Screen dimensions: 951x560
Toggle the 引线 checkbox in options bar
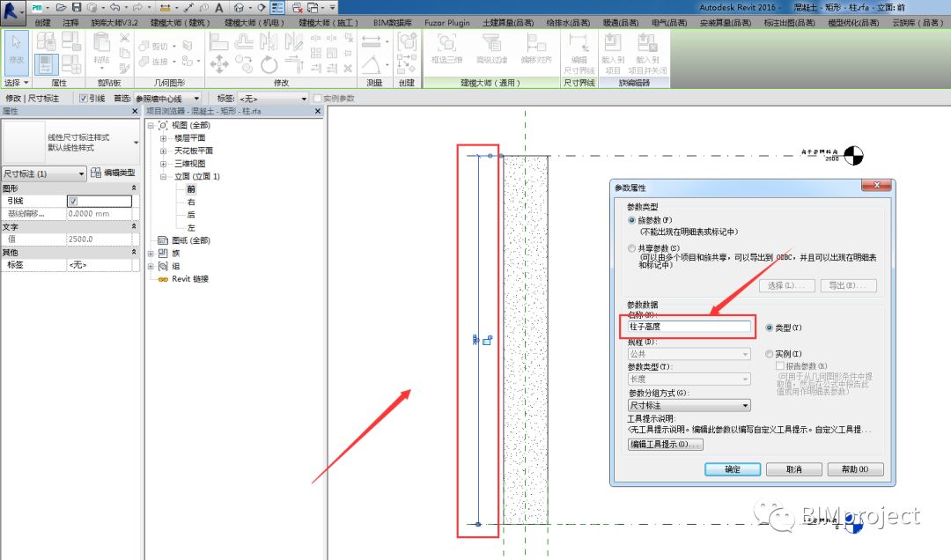click(83, 99)
